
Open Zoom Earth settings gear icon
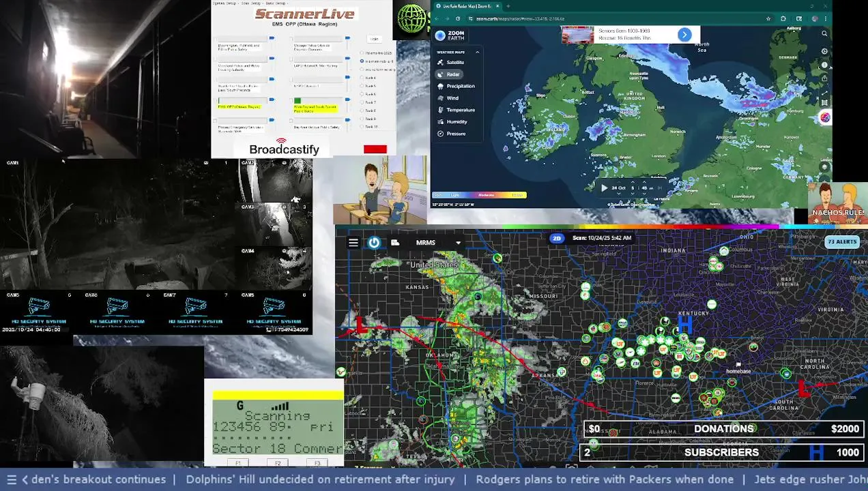824,51
